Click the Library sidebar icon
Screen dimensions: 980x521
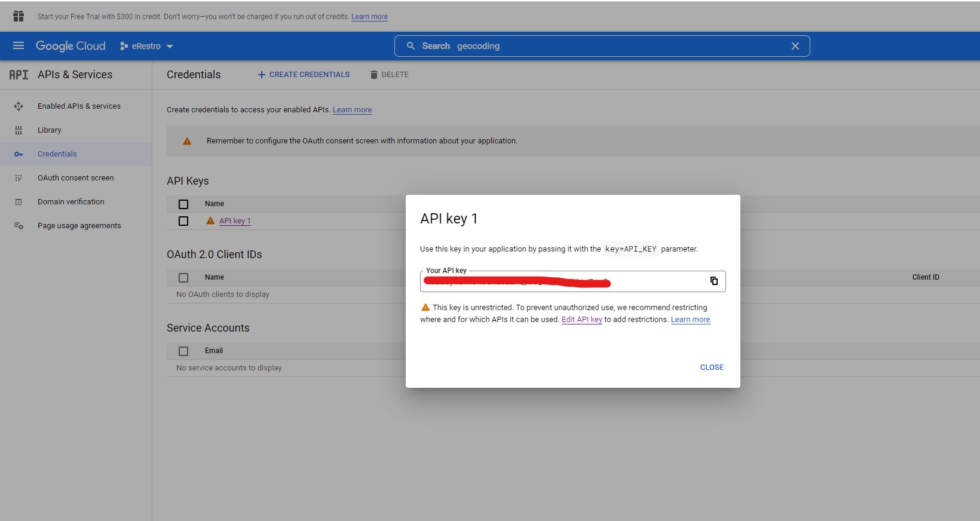coord(19,130)
